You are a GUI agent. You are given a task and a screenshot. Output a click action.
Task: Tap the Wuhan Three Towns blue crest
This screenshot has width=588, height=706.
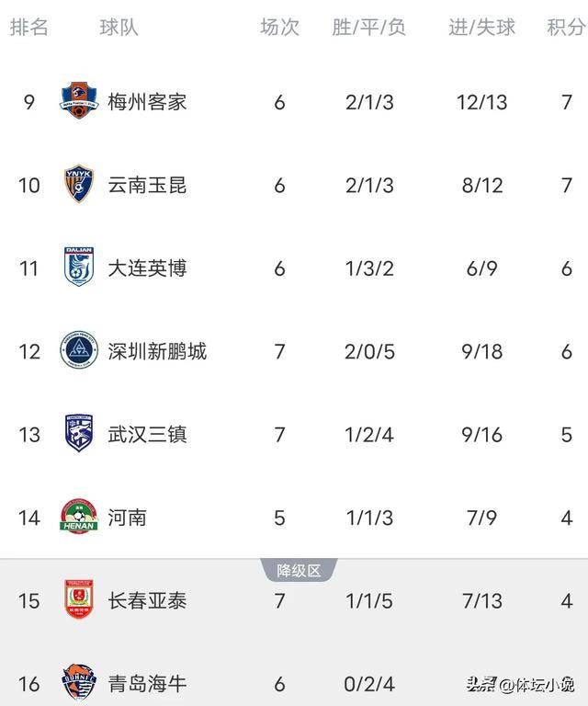pyautogui.click(x=79, y=433)
